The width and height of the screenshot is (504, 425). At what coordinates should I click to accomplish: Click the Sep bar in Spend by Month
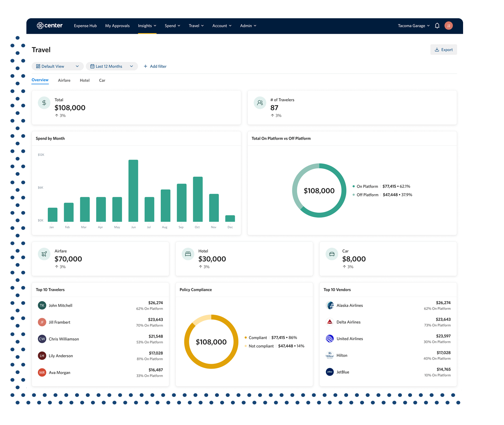coord(182,203)
